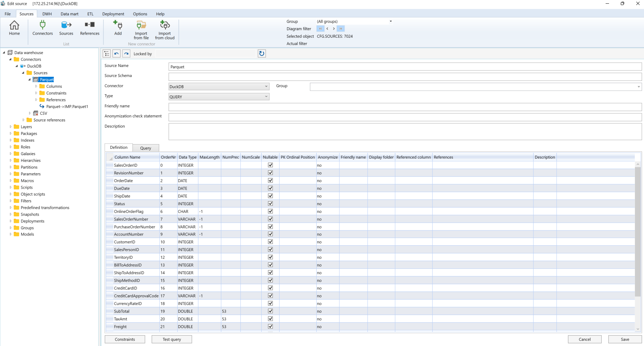Expand the Columns folder under Parquet
Image resolution: width=644 pixels, height=346 pixels.
tap(36, 86)
